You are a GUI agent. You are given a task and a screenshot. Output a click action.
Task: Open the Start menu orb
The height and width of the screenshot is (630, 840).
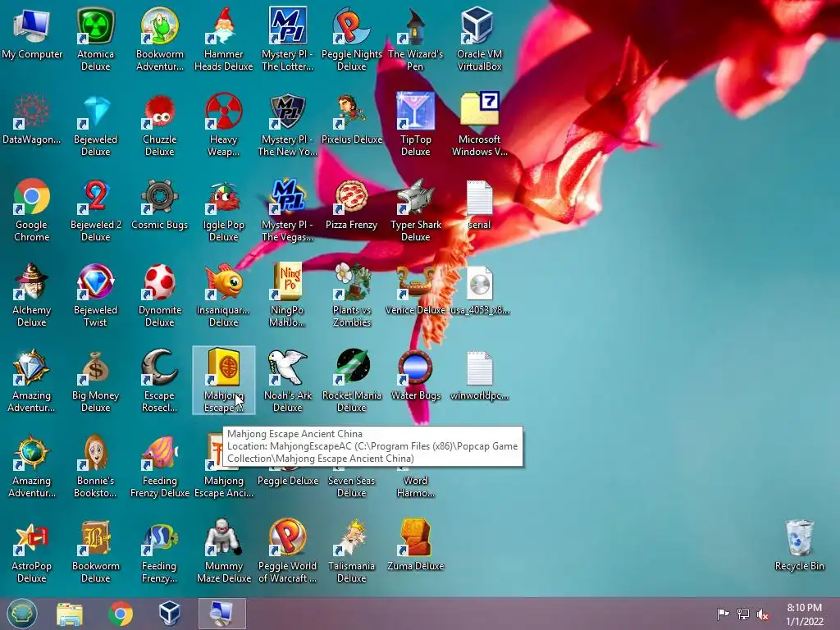pos(22,614)
